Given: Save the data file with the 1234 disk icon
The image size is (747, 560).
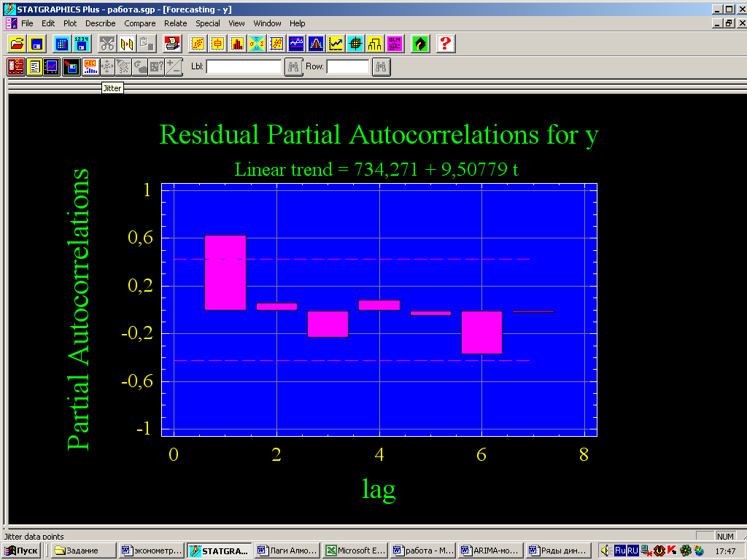Looking at the screenshot, I should (82, 44).
